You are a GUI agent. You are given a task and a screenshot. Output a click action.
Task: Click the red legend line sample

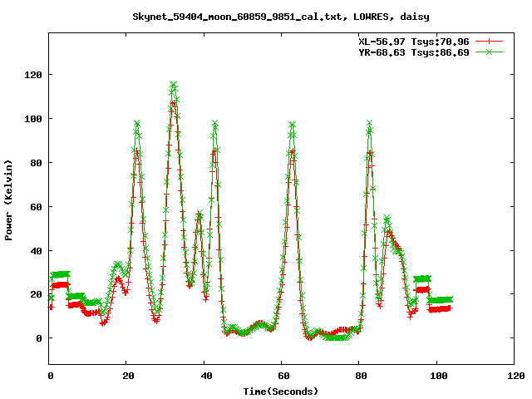pyautogui.click(x=489, y=42)
